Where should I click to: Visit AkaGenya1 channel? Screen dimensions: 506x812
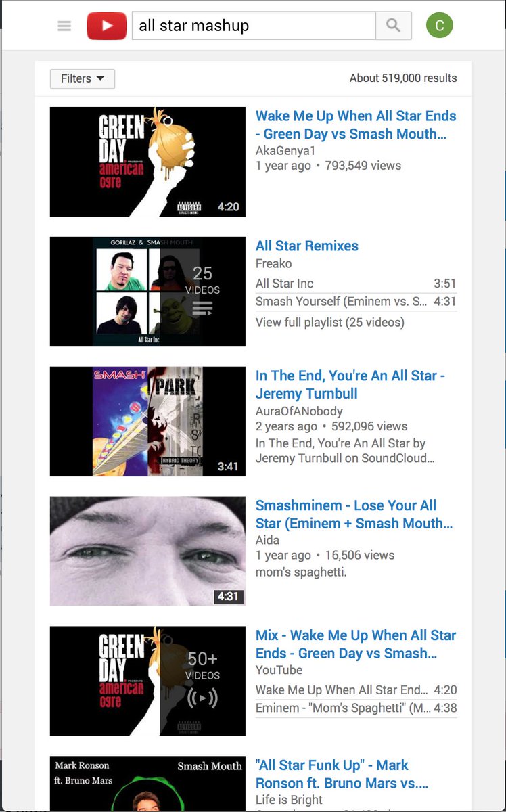[285, 150]
